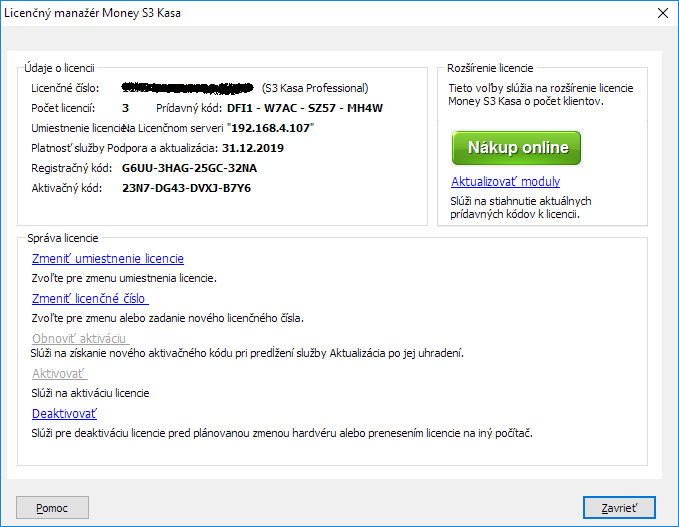Click the Licenčné číslo label
The width and height of the screenshot is (679, 527).
65,88
